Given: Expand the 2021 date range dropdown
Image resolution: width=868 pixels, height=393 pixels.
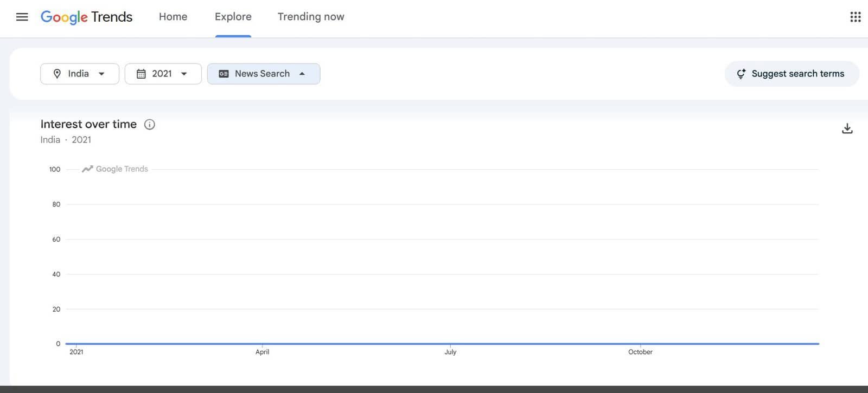Looking at the screenshot, I should [163, 74].
